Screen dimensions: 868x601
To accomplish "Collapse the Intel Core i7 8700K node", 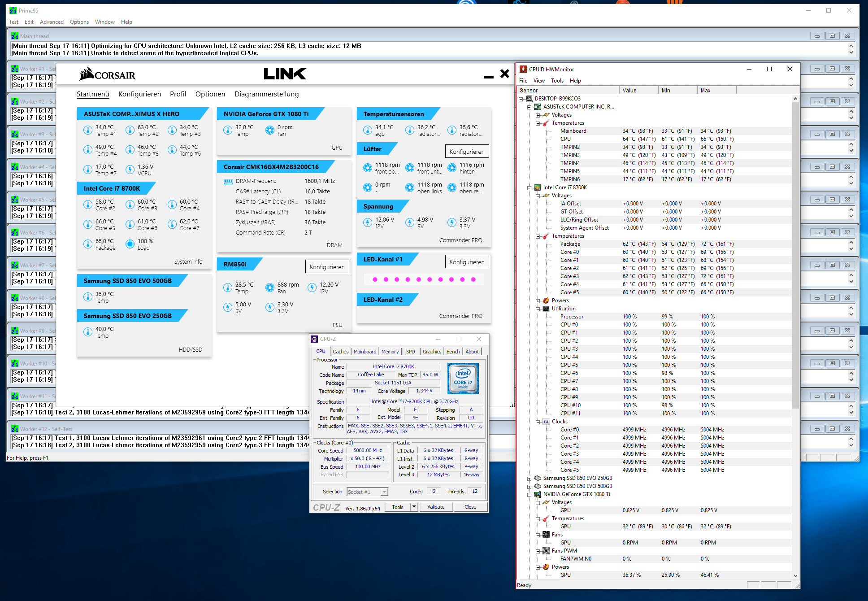I will coord(529,187).
